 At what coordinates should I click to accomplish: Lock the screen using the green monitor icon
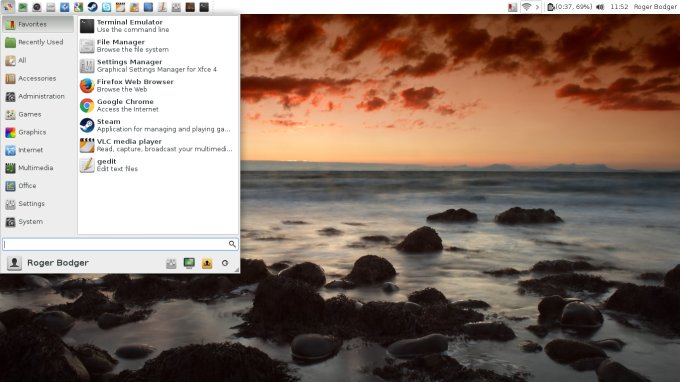(x=189, y=263)
